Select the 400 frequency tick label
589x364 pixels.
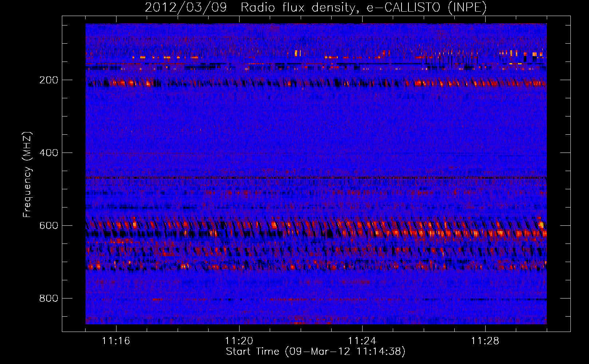tap(49, 153)
